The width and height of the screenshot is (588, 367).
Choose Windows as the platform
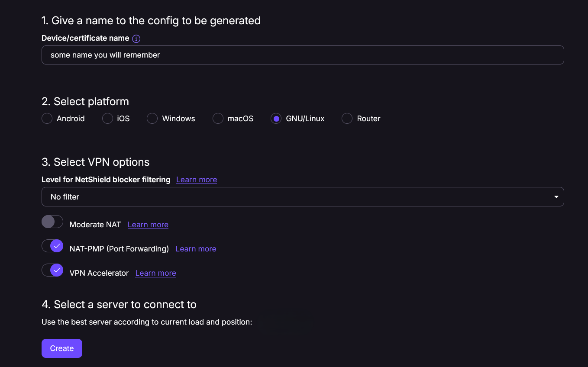tap(152, 119)
